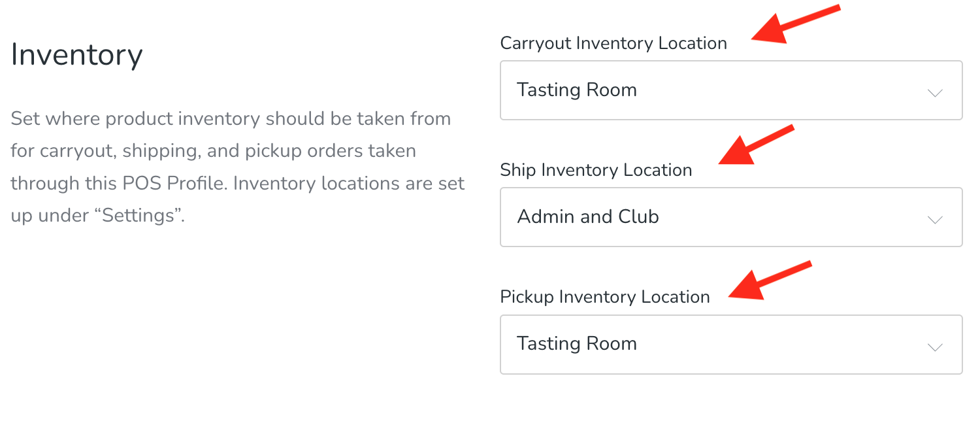Image resolution: width=980 pixels, height=425 pixels.
Task: Select the Tasting Room value under Carryout
Action: click(577, 90)
